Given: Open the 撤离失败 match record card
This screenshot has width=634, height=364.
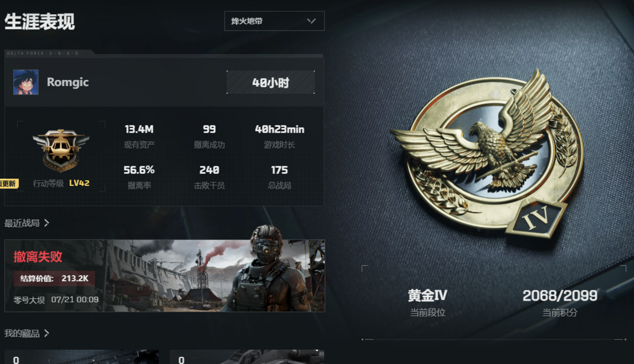Looking at the screenshot, I should [164, 276].
